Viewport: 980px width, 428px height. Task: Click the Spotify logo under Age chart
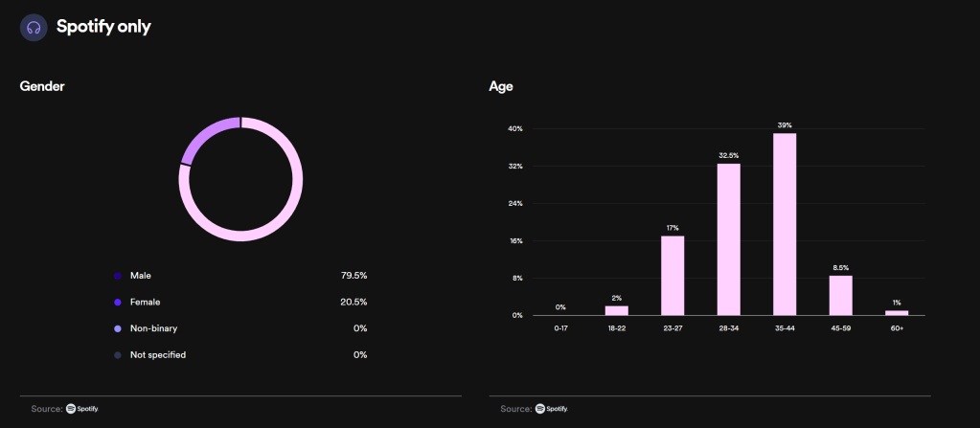pyautogui.click(x=552, y=409)
